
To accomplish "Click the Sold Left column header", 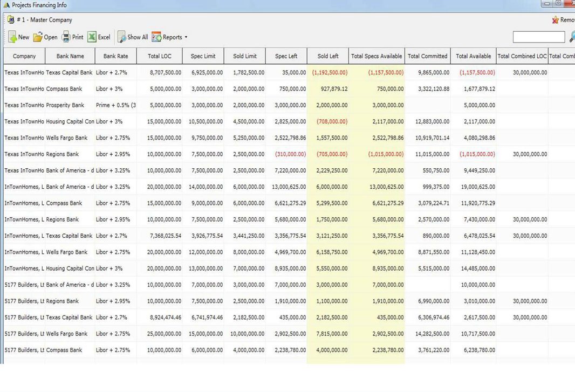I will [328, 56].
